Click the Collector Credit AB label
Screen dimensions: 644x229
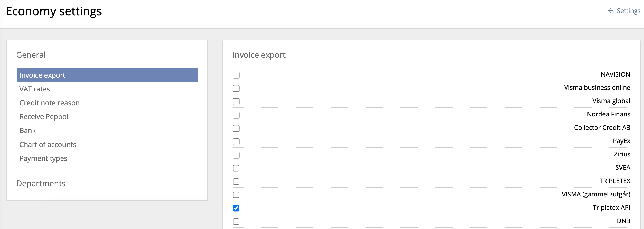coord(602,127)
